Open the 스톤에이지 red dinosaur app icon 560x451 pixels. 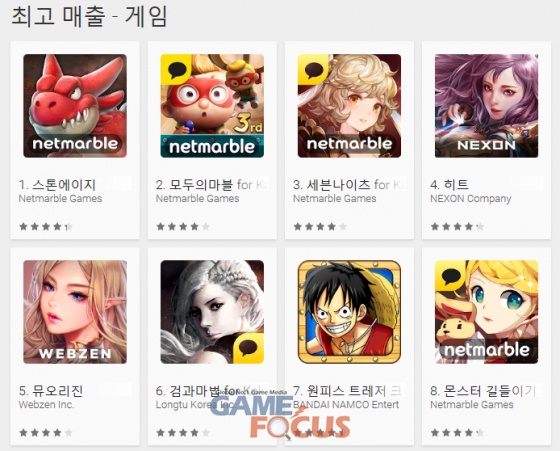[75, 106]
